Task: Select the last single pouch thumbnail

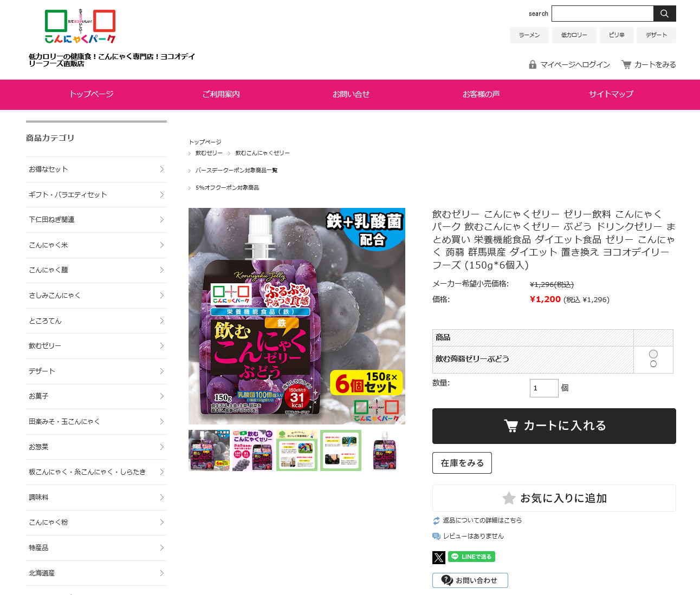Action: 385,450
